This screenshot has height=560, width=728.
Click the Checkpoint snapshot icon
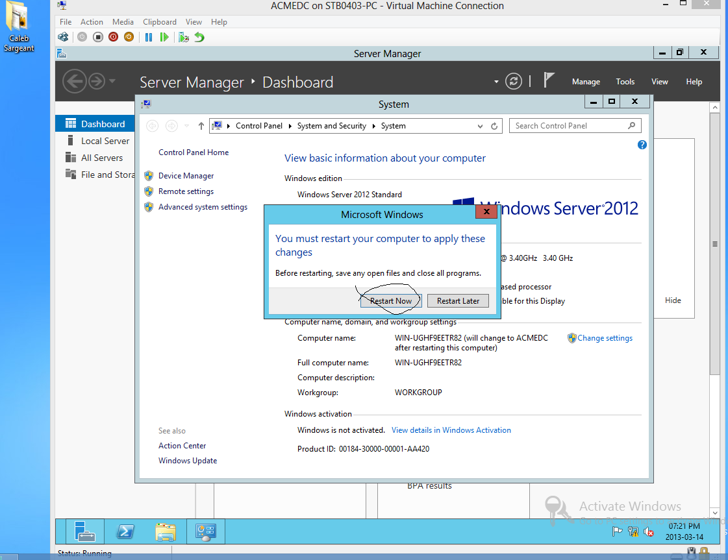click(184, 37)
